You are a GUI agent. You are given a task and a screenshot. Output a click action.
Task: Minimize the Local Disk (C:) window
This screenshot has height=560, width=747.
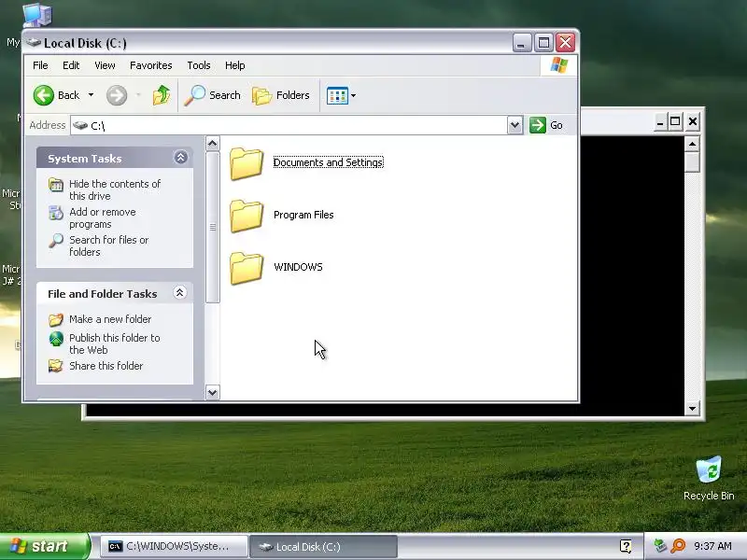pos(522,43)
